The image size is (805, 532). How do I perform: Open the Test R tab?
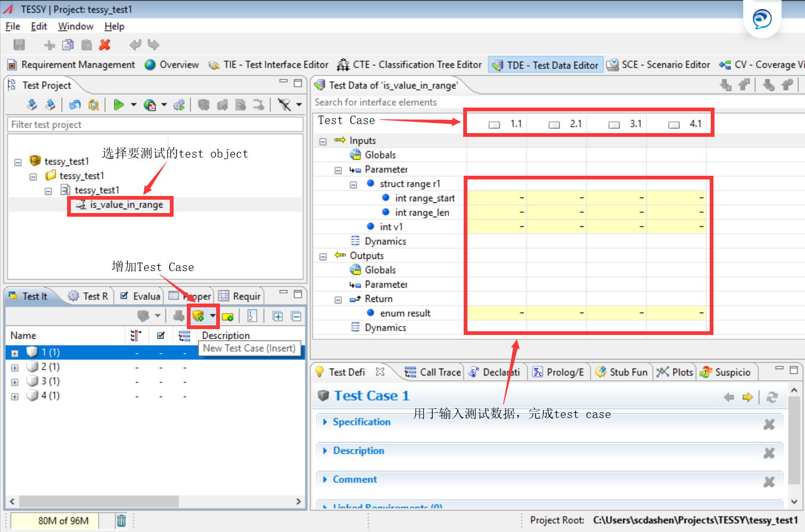88,296
